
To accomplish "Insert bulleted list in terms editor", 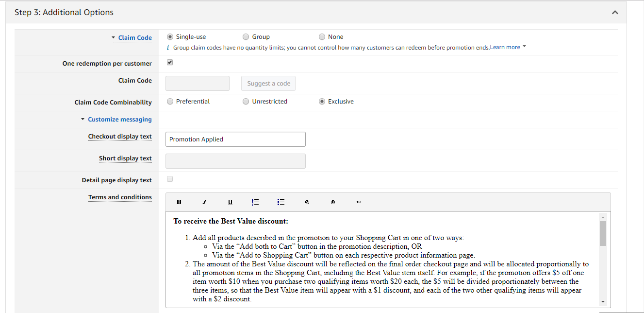I will (x=281, y=202).
